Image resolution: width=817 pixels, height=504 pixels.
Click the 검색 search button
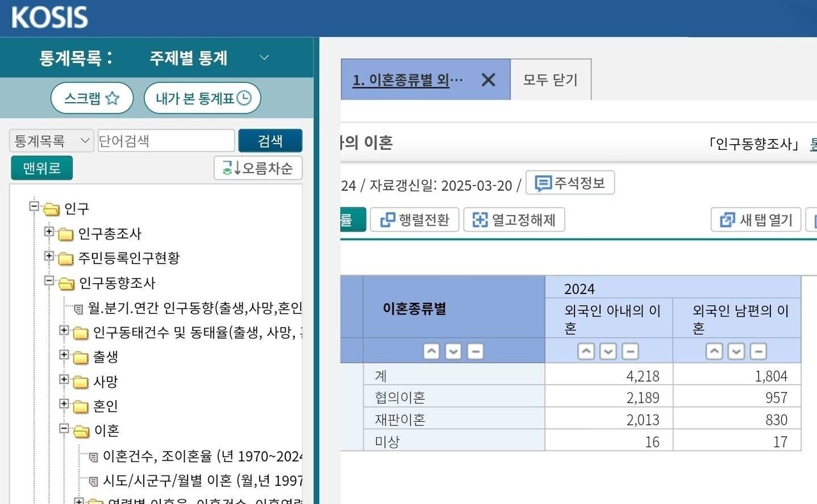click(271, 140)
